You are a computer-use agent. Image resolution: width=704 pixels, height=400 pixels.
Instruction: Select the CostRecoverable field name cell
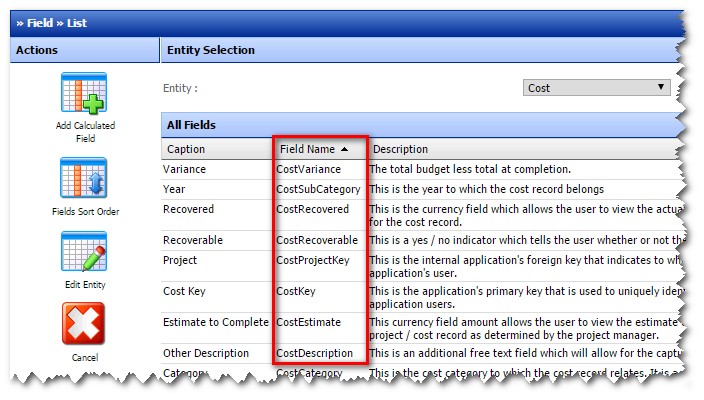click(317, 240)
